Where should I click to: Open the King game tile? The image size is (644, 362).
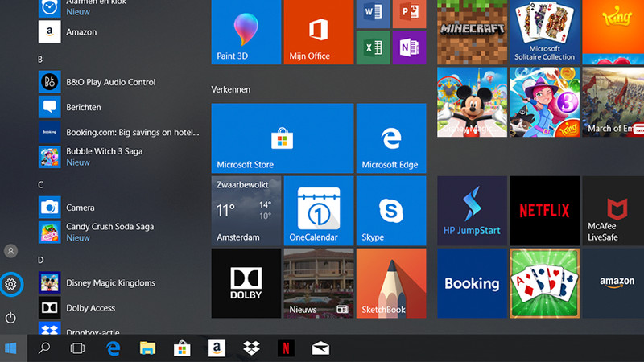pos(613,32)
